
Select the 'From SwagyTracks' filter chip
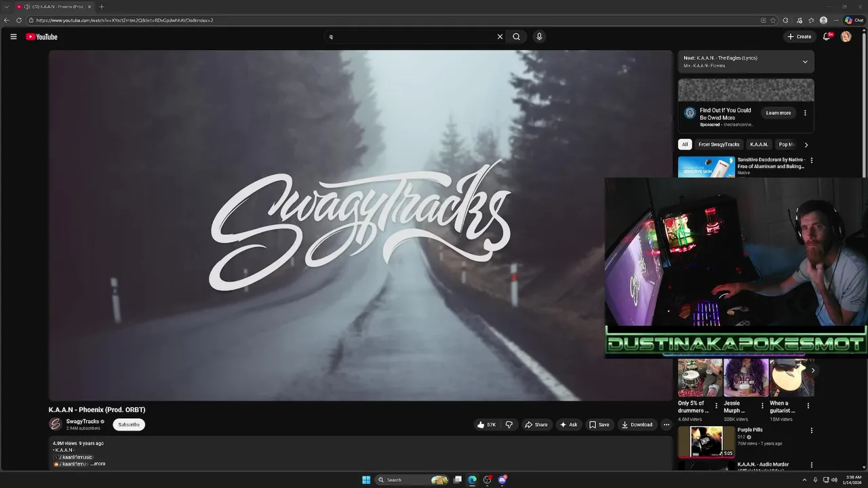[x=719, y=144]
